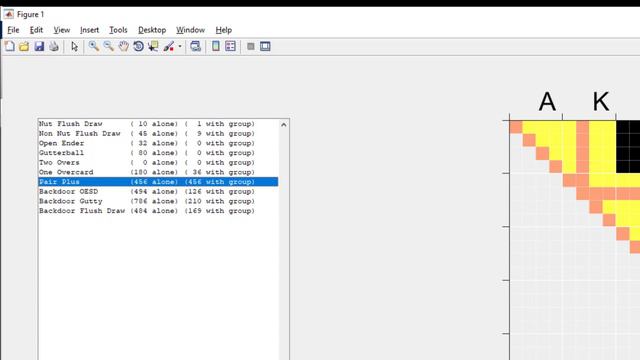The image size is (640, 360).
Task: Click the Hide Plot Tools icon
Action: (x=251, y=47)
